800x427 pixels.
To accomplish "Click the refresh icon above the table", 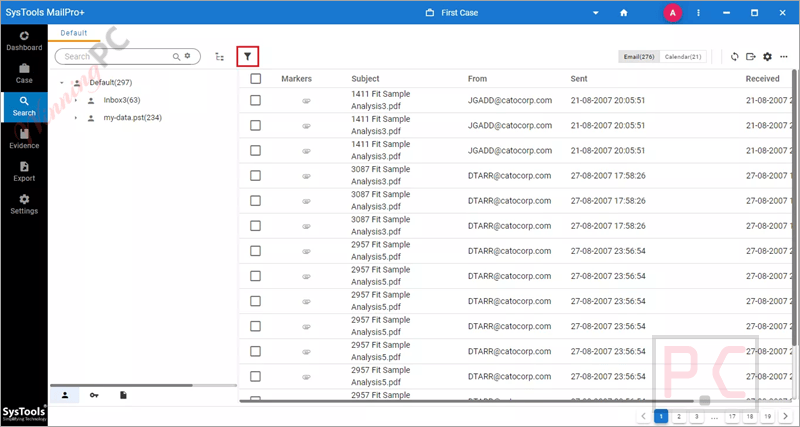I will coord(734,57).
